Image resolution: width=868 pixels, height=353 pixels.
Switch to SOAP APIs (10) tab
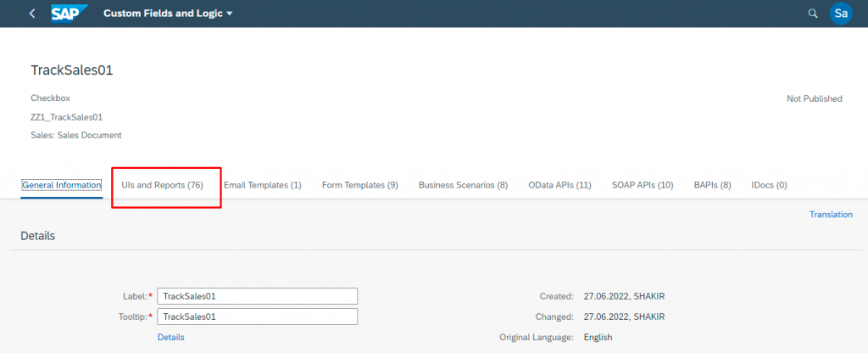pos(643,185)
